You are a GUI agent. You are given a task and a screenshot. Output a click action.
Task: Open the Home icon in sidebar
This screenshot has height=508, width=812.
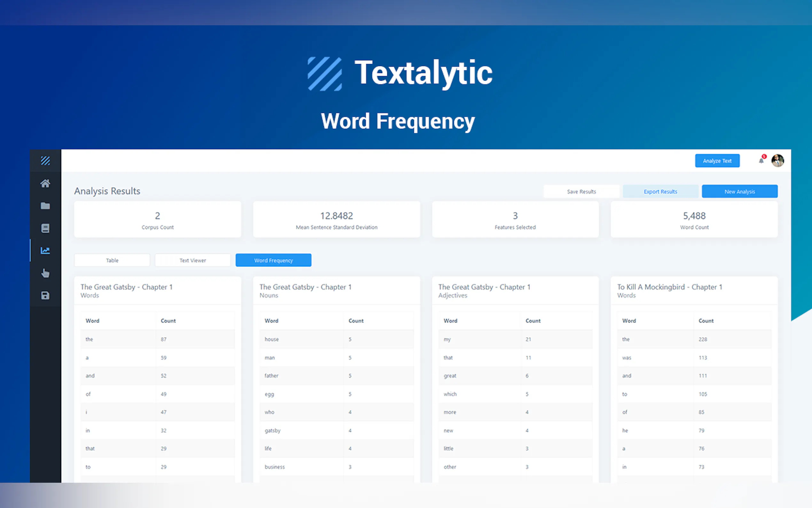[45, 183]
